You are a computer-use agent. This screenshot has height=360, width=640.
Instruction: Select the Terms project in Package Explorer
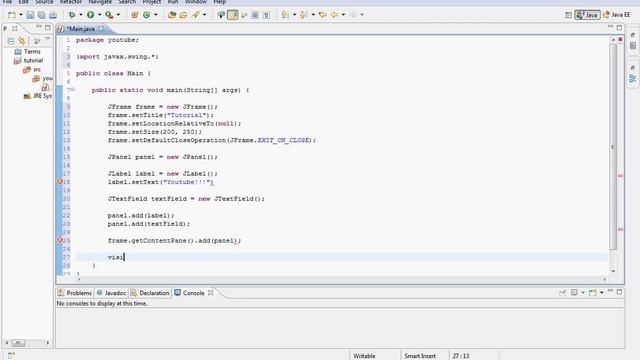[27, 52]
